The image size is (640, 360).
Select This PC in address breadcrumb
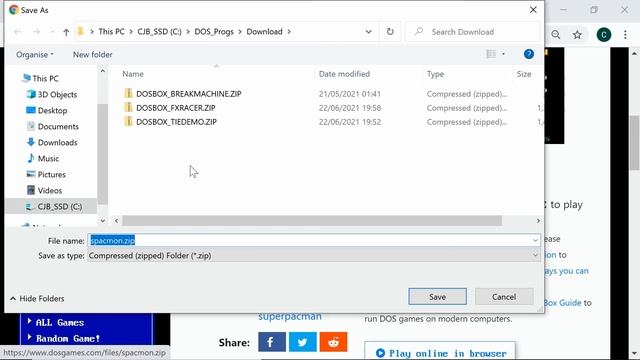click(x=111, y=31)
